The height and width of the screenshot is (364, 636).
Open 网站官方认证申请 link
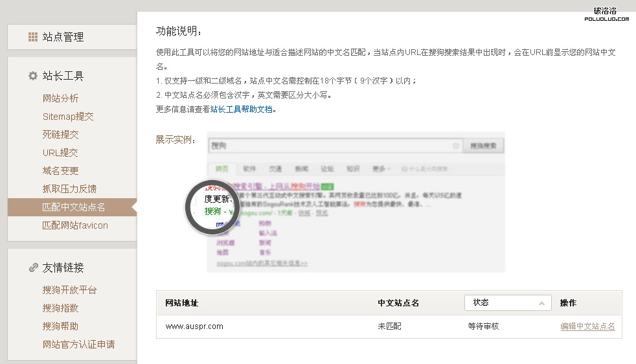[x=78, y=345]
